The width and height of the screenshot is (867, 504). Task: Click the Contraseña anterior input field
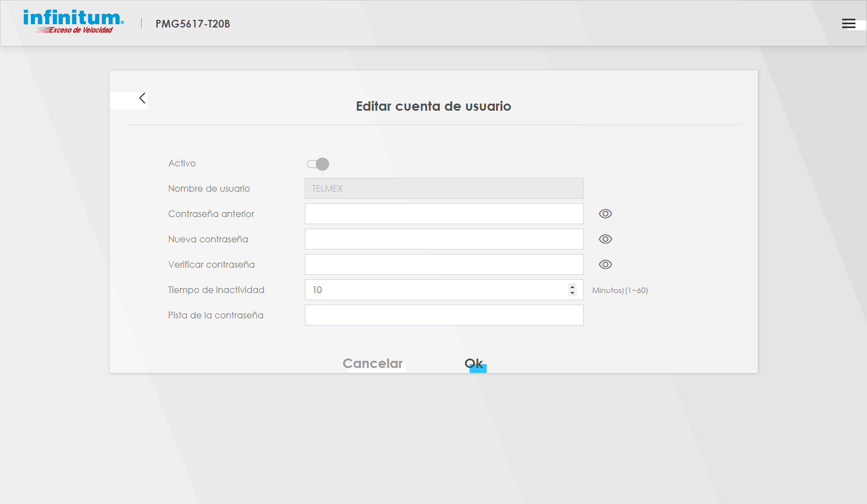pos(444,214)
